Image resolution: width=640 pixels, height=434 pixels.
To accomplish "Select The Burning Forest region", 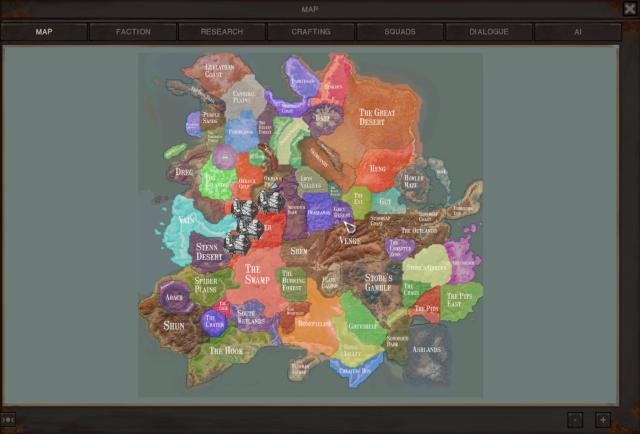I will click(x=293, y=280).
